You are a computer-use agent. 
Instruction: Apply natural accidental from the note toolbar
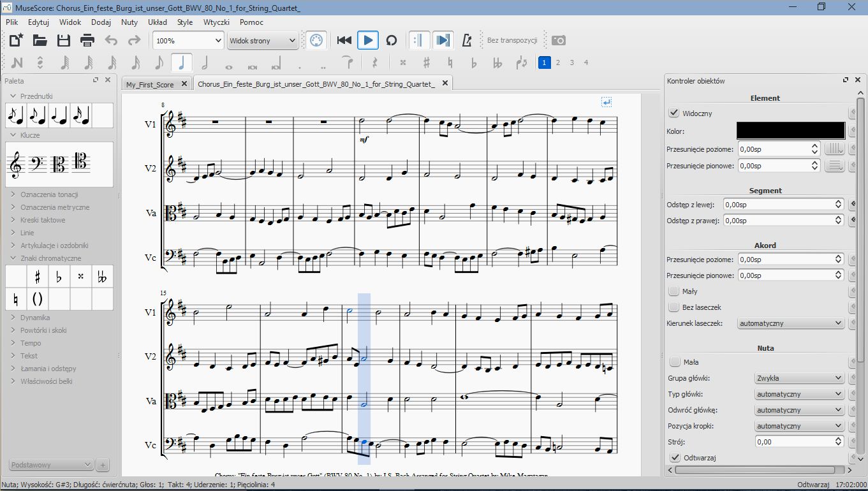tap(450, 62)
